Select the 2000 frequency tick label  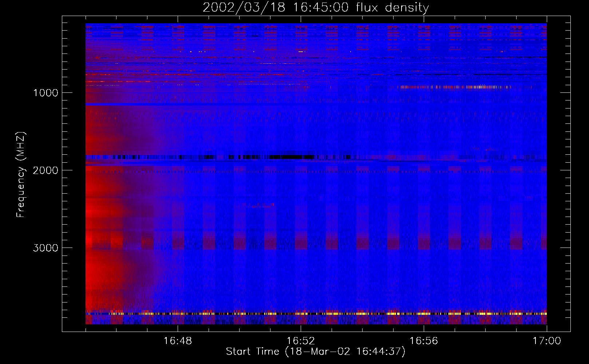[46, 170]
